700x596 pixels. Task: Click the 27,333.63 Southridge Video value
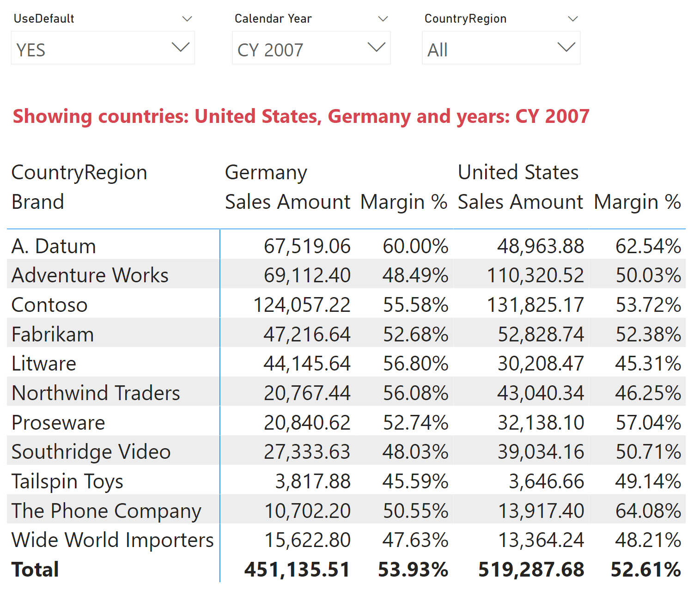(307, 452)
